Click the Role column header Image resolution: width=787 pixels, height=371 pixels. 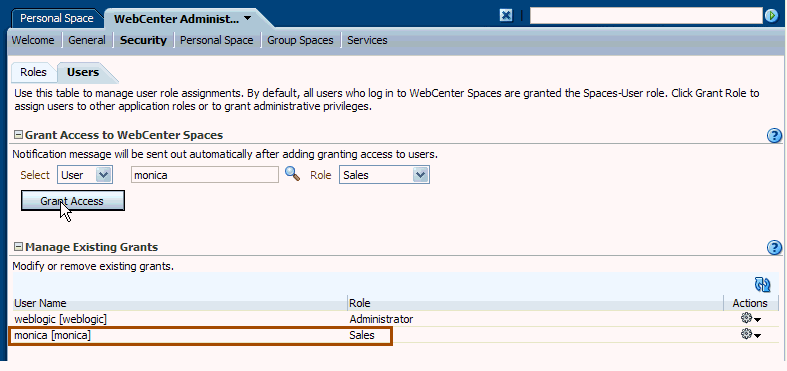pos(536,303)
